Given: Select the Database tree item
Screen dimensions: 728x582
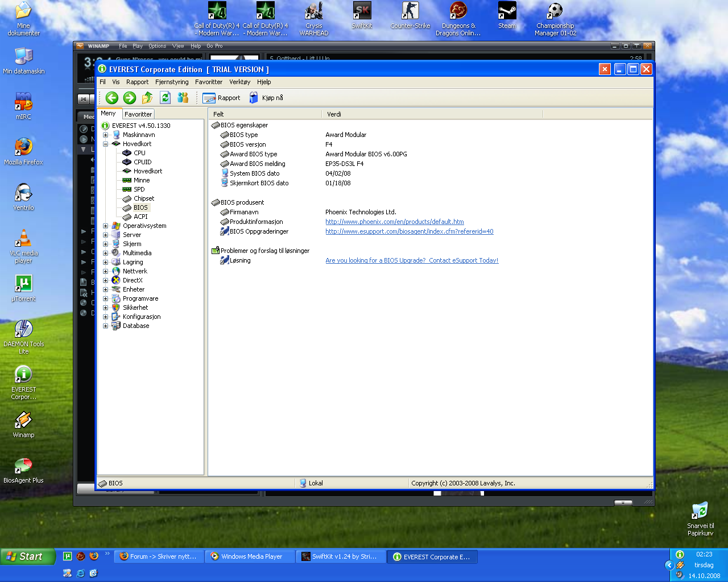Looking at the screenshot, I should coord(136,326).
